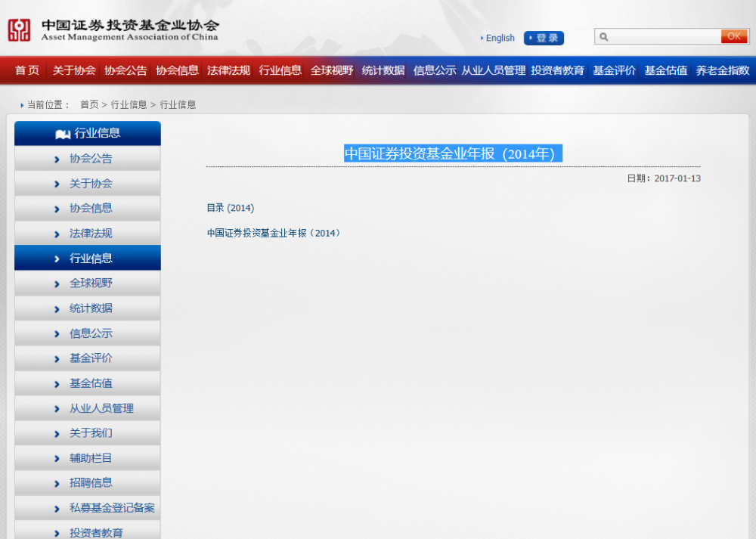Open 全球视野 in the top navigation bar
The width and height of the screenshot is (756, 539).
[332, 70]
